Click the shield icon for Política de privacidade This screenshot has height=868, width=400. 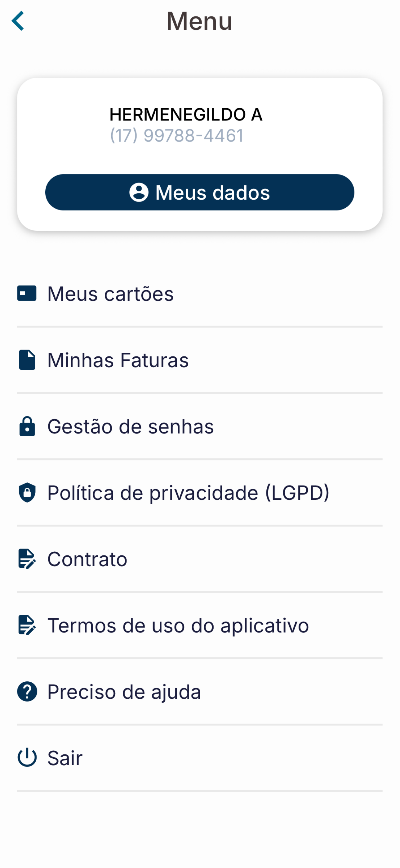point(27,493)
